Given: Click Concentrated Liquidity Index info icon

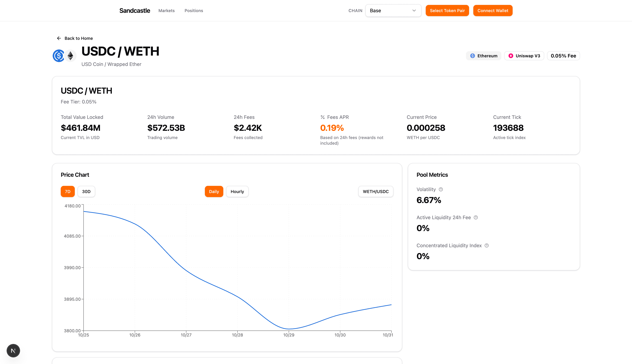Looking at the screenshot, I should [487, 245].
